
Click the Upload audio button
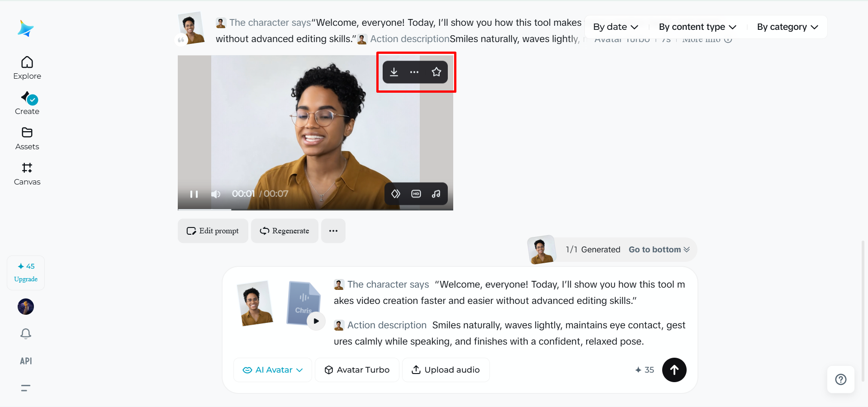click(x=446, y=370)
